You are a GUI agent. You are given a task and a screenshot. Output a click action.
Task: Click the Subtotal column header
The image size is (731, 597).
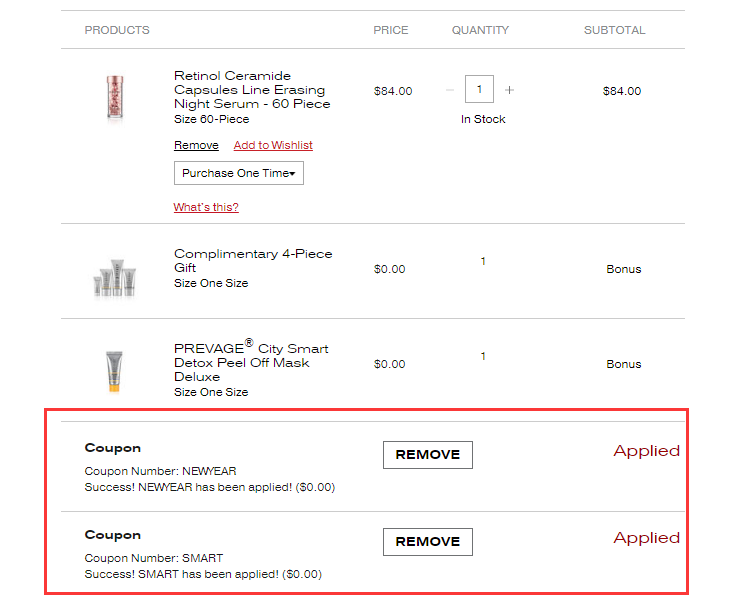[x=614, y=30]
